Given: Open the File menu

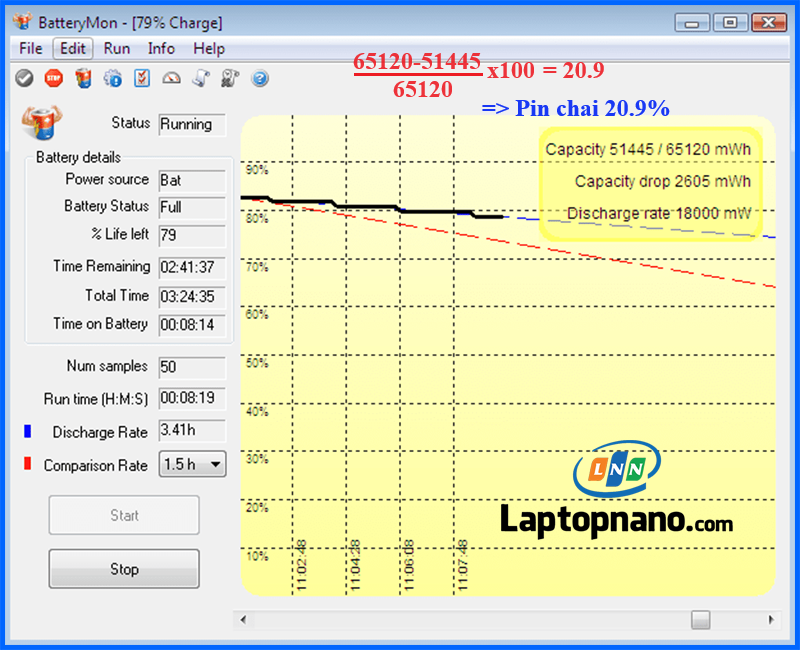Looking at the screenshot, I should click(x=30, y=48).
